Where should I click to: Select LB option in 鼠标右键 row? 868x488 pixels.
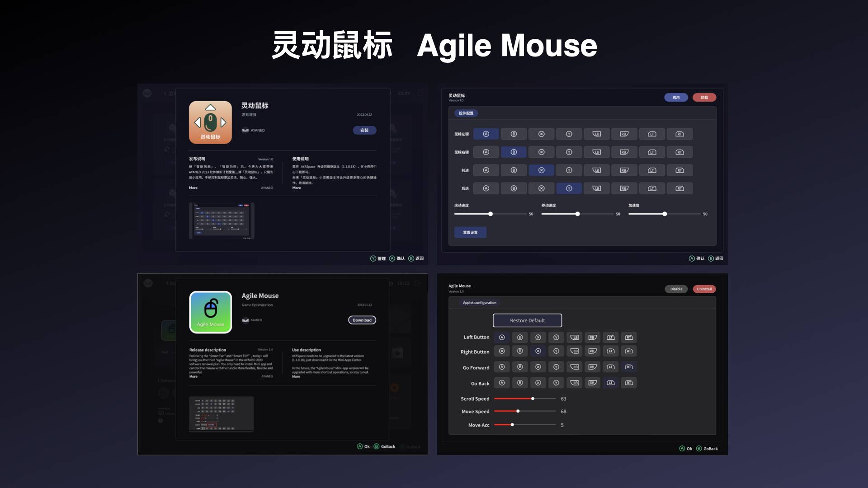pyautogui.click(x=597, y=152)
